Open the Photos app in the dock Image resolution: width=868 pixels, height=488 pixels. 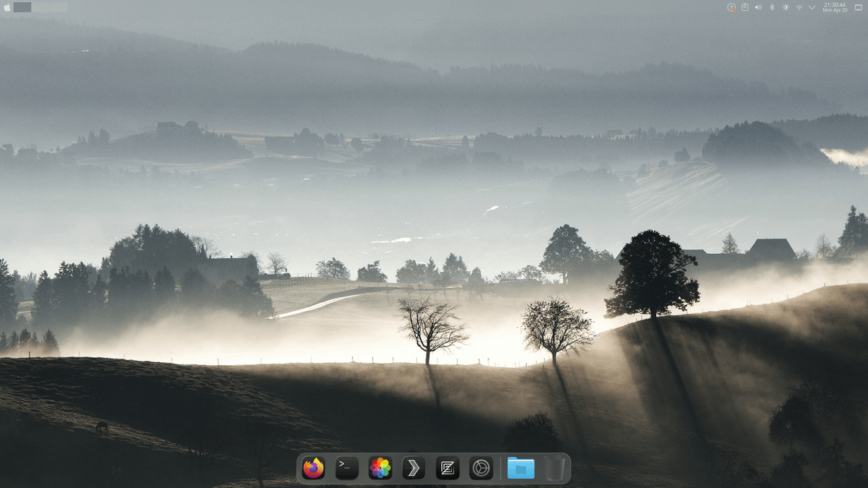pos(380,468)
